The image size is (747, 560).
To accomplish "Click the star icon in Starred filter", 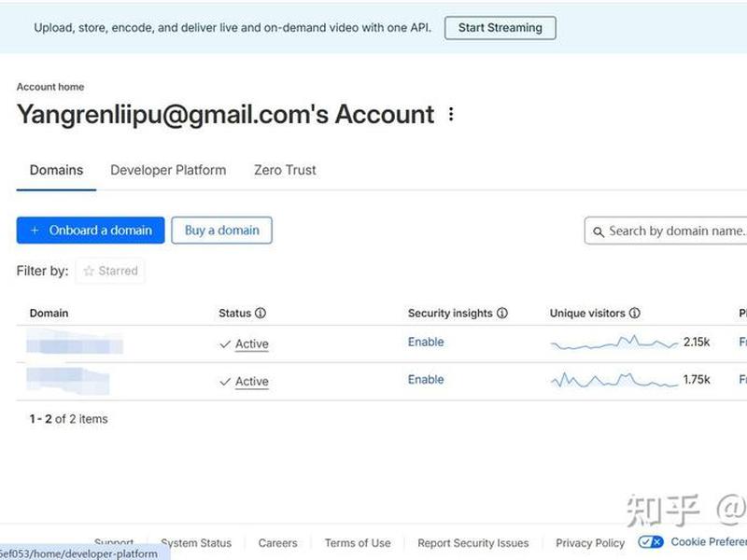I will (x=89, y=271).
